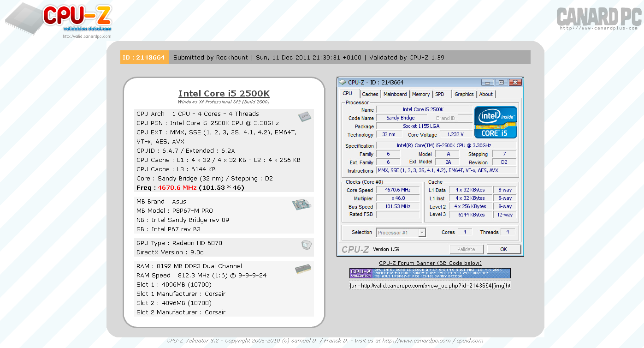
Task: Click Slot 1 Manufacturer : Corsair line
Action: click(181, 294)
